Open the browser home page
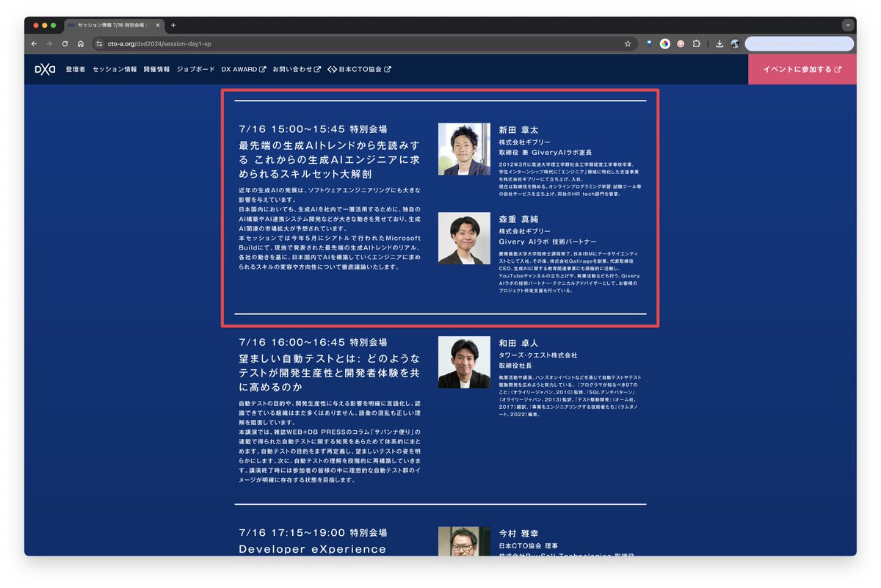 pyautogui.click(x=80, y=44)
